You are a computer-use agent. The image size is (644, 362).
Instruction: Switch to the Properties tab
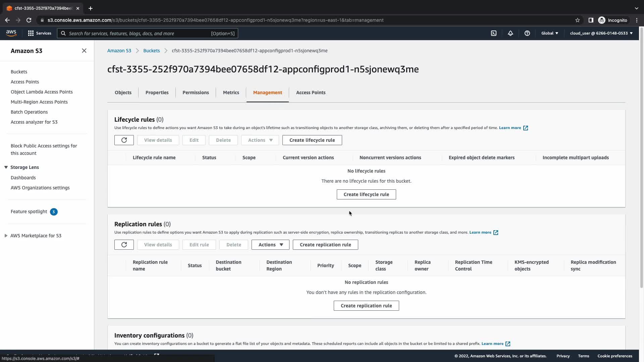tap(157, 93)
